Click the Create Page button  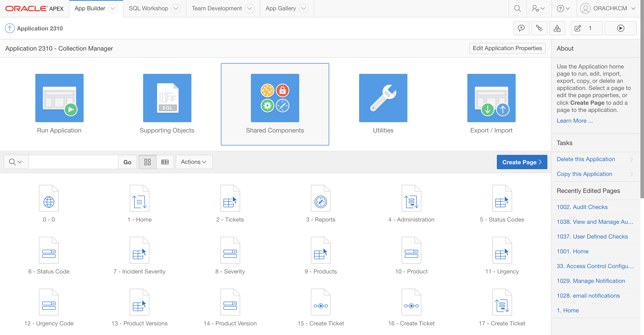[x=521, y=162]
